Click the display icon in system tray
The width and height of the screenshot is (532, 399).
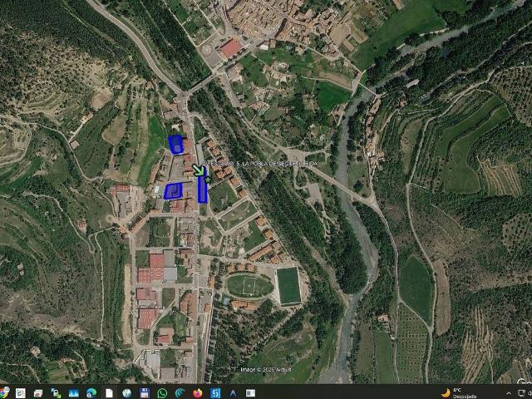tap(523, 393)
